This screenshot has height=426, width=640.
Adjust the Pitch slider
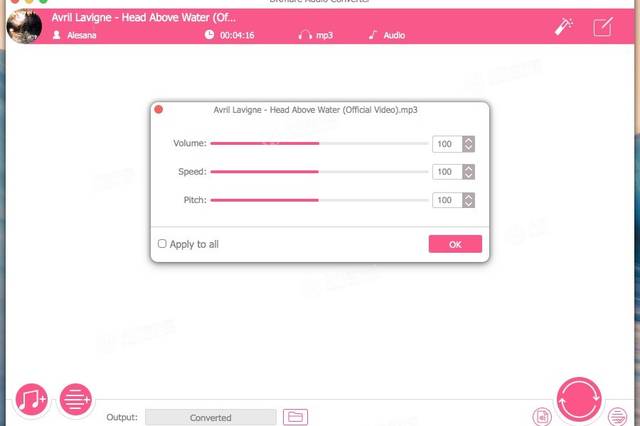tap(319, 200)
